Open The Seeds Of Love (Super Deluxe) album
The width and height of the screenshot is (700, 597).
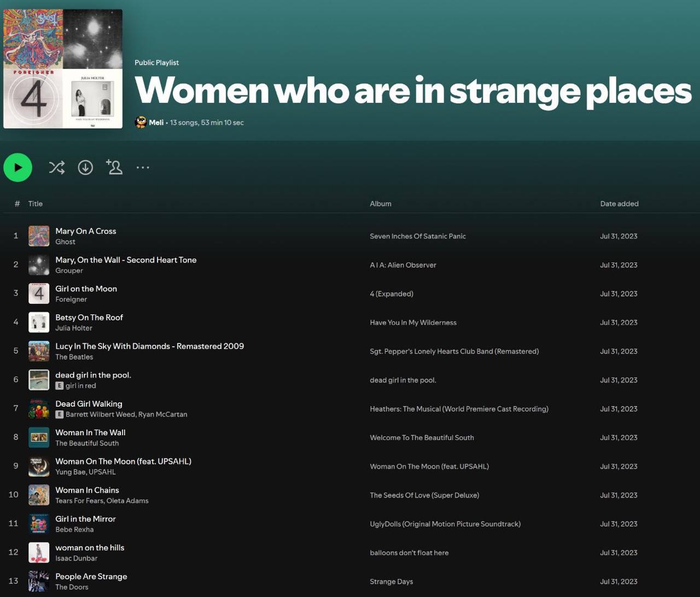(x=424, y=495)
